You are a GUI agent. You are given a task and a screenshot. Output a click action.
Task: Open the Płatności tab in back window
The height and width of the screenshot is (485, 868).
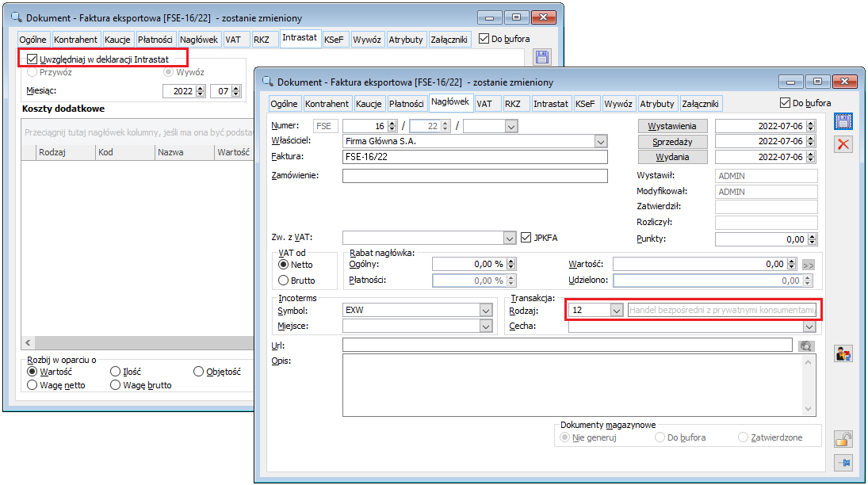click(155, 40)
